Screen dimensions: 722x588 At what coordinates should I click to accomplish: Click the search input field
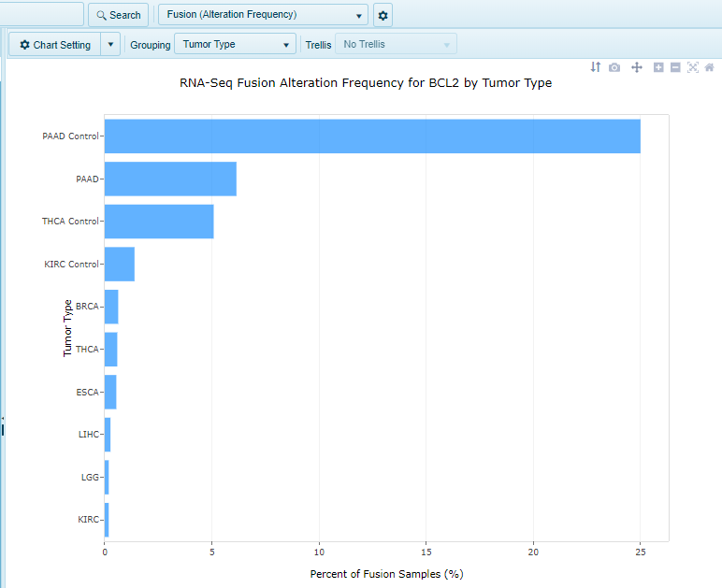coord(41,15)
